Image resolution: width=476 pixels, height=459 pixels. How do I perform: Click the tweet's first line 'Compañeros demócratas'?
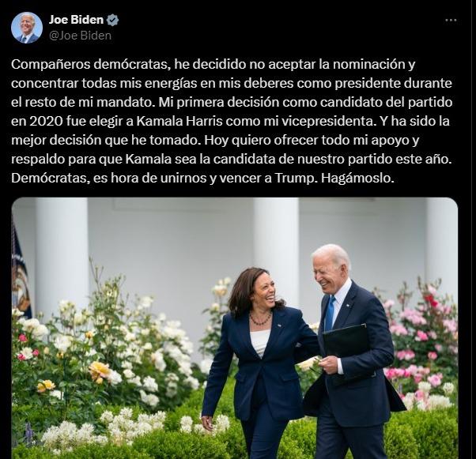91,65
